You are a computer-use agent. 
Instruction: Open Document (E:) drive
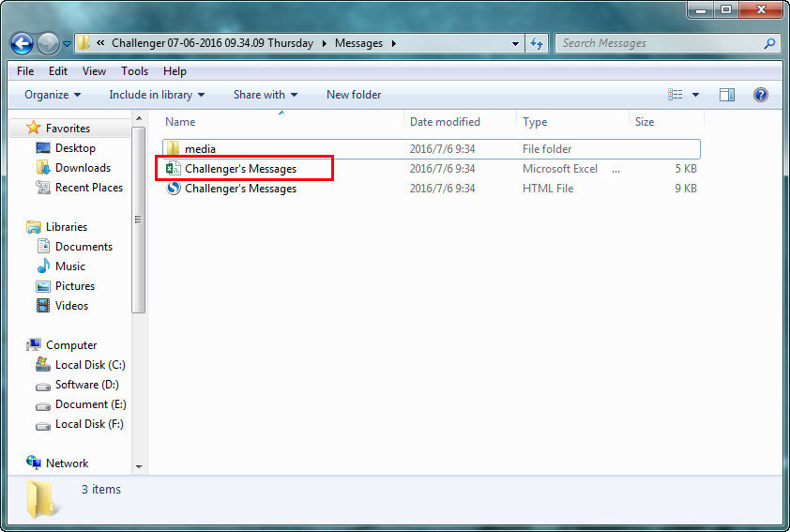(91, 404)
